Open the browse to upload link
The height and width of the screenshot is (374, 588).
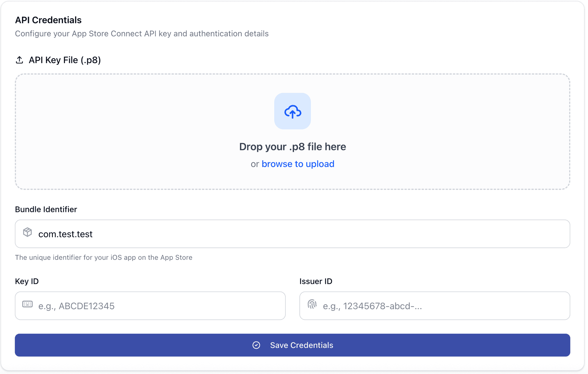coord(298,164)
